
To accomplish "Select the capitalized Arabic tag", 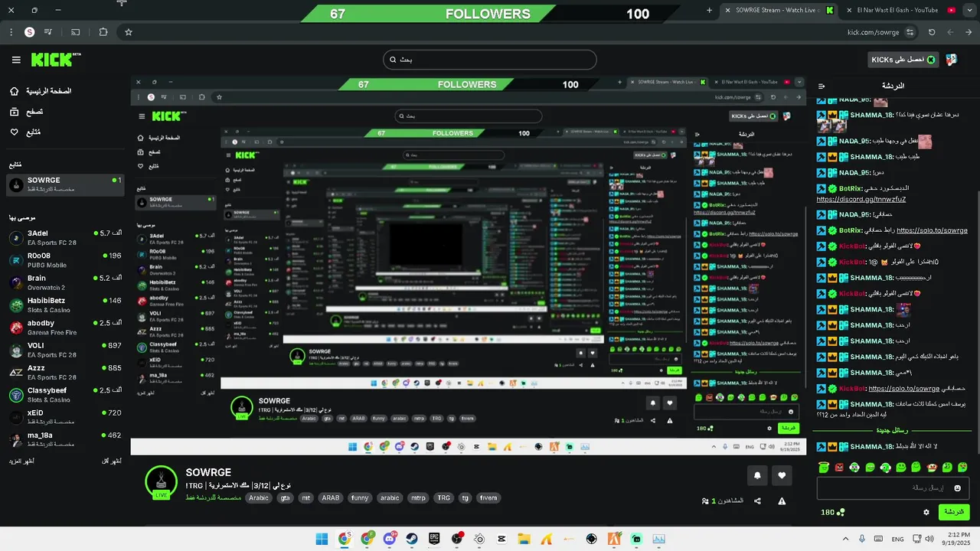I will [x=259, y=498].
